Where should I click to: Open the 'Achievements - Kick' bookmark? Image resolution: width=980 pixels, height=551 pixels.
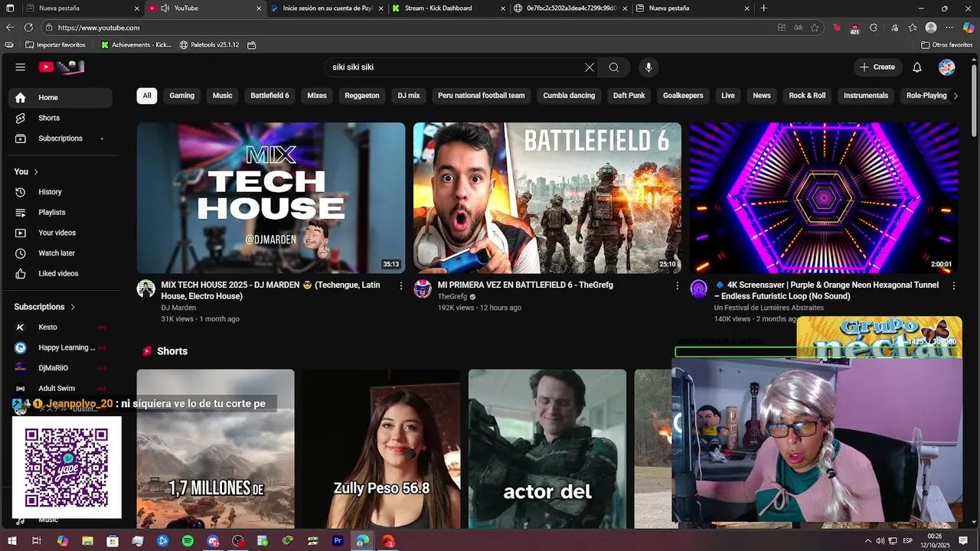click(x=136, y=45)
